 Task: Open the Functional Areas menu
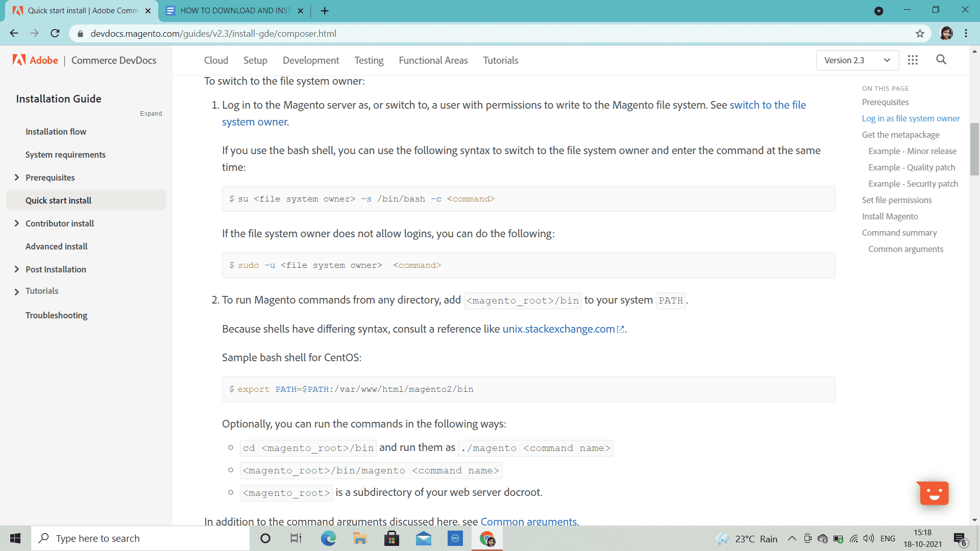tap(433, 60)
